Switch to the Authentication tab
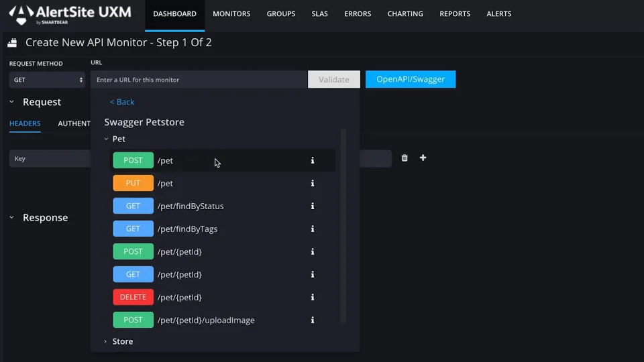The height and width of the screenshot is (362, 644). pyautogui.click(x=74, y=123)
